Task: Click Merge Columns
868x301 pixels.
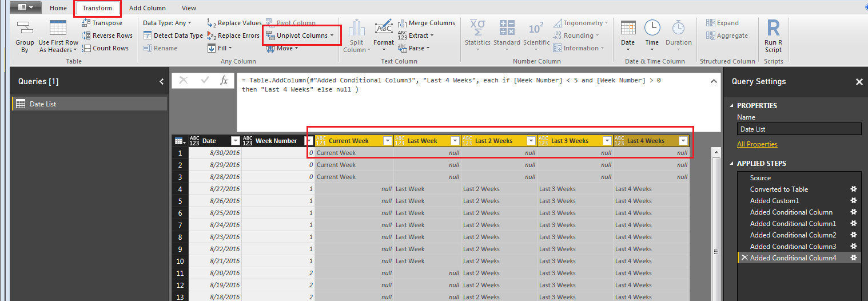Action: pyautogui.click(x=427, y=23)
